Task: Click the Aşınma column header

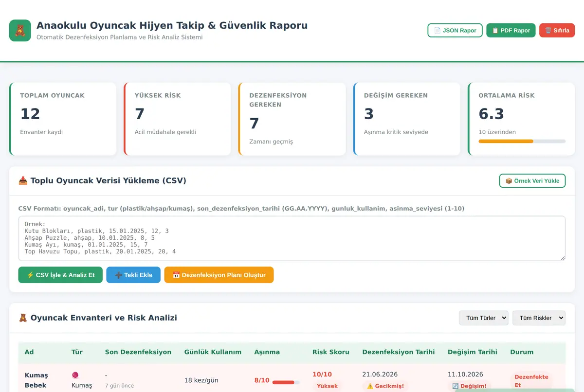Action: pyautogui.click(x=267, y=352)
